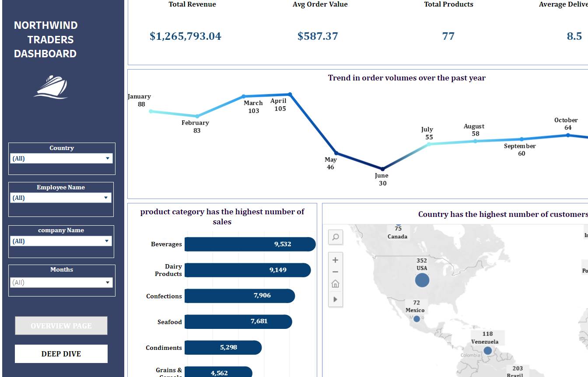Select the Seafood bar showing 7,681

click(238, 321)
